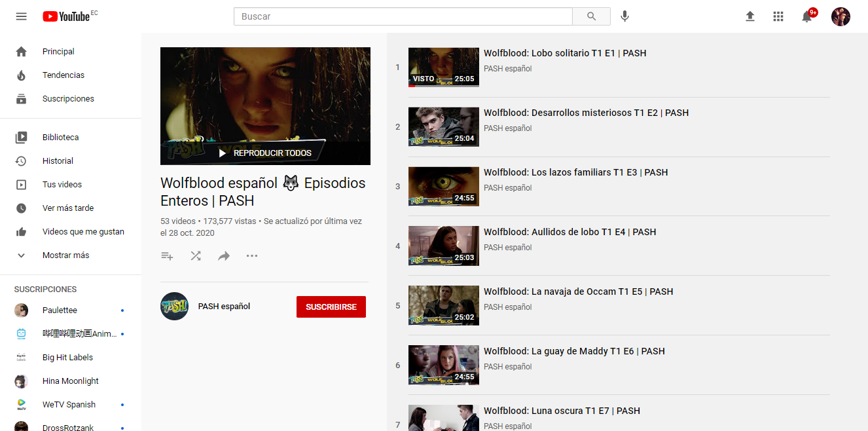
Task: Click the Buscar search field
Action: (403, 16)
